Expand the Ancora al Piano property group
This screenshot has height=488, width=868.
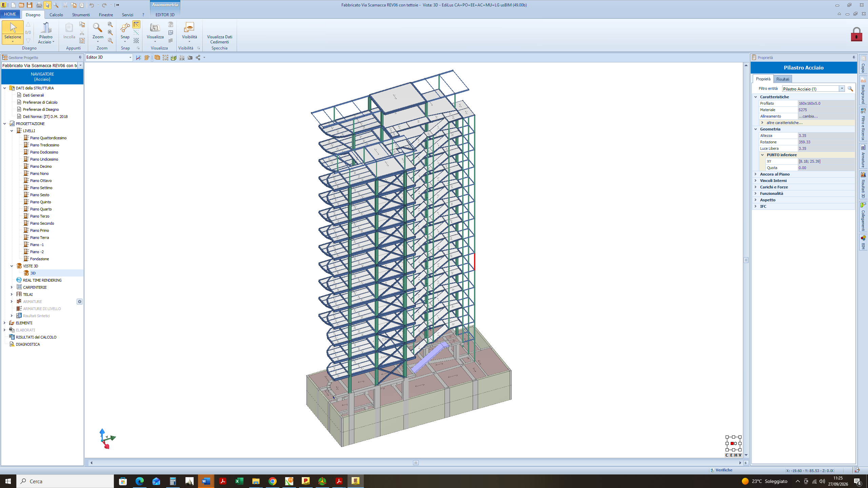(755, 174)
